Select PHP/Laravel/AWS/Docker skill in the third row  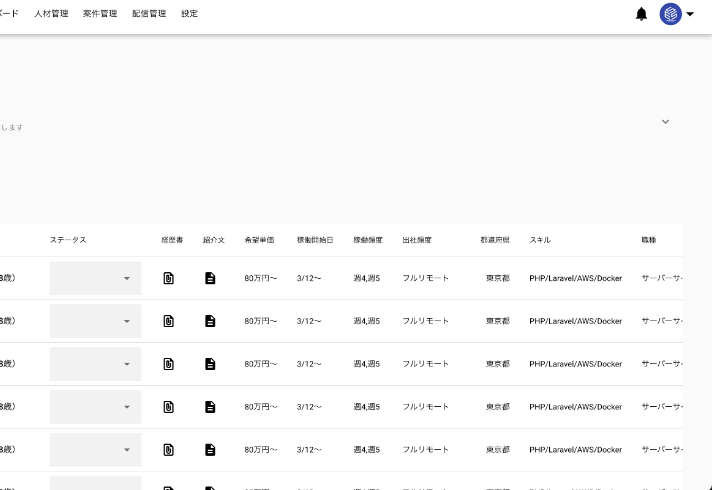pyautogui.click(x=575, y=364)
